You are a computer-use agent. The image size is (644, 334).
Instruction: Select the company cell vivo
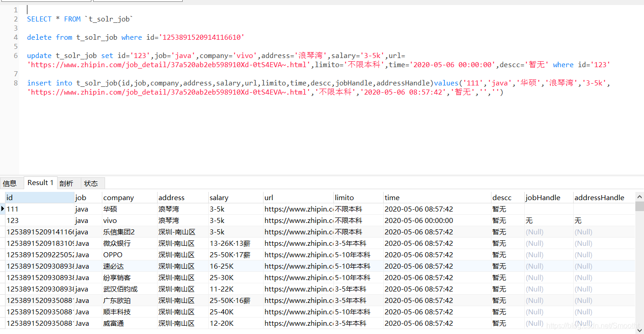(130, 220)
